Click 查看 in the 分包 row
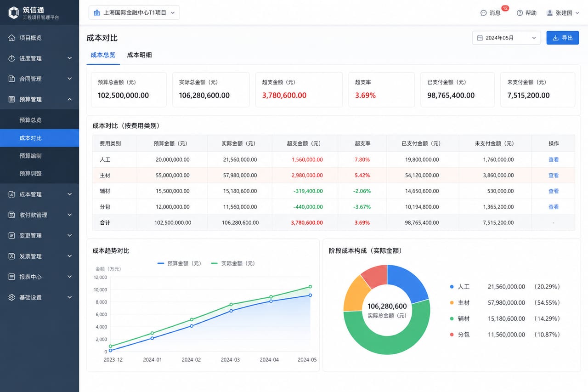 554,207
